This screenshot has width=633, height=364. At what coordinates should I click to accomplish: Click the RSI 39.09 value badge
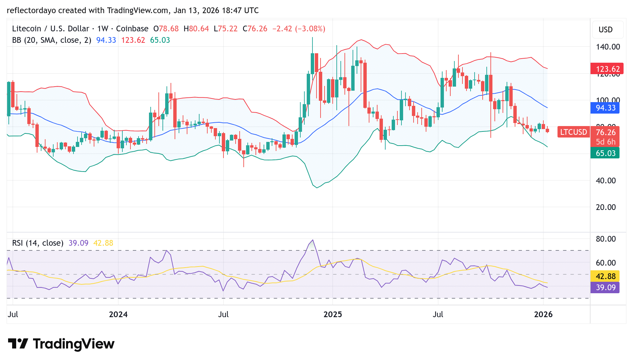tap(605, 287)
